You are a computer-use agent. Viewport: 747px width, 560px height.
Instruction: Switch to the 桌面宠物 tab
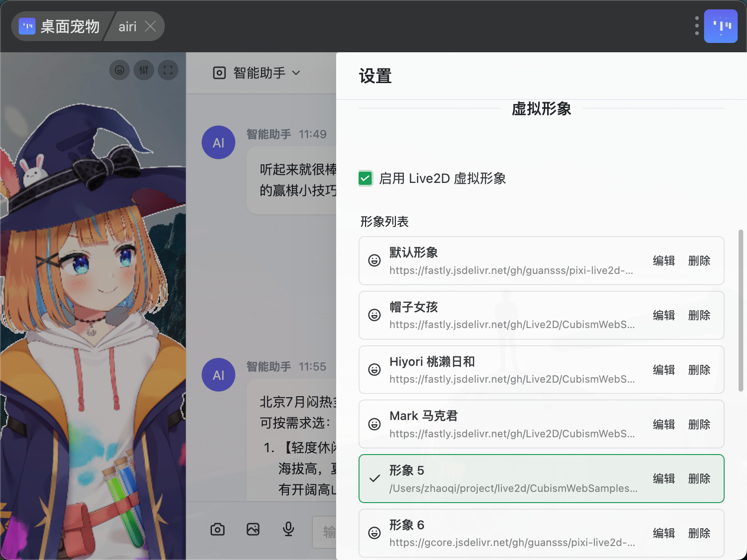(x=61, y=26)
